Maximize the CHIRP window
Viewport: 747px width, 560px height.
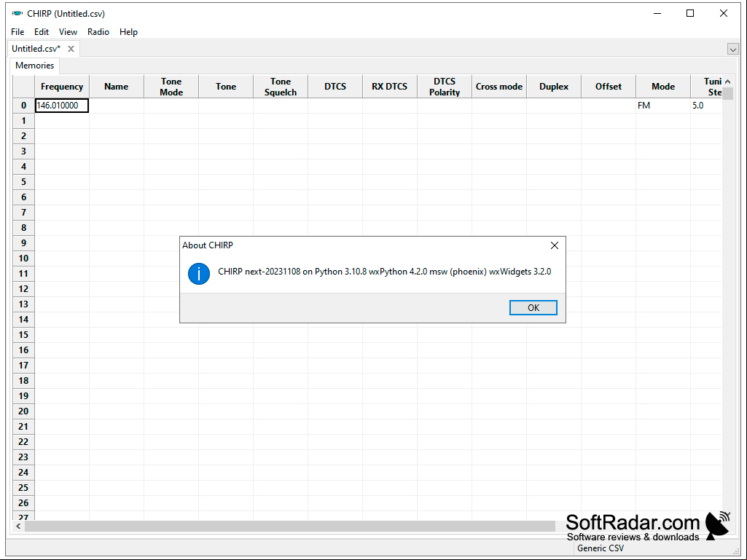tap(690, 13)
